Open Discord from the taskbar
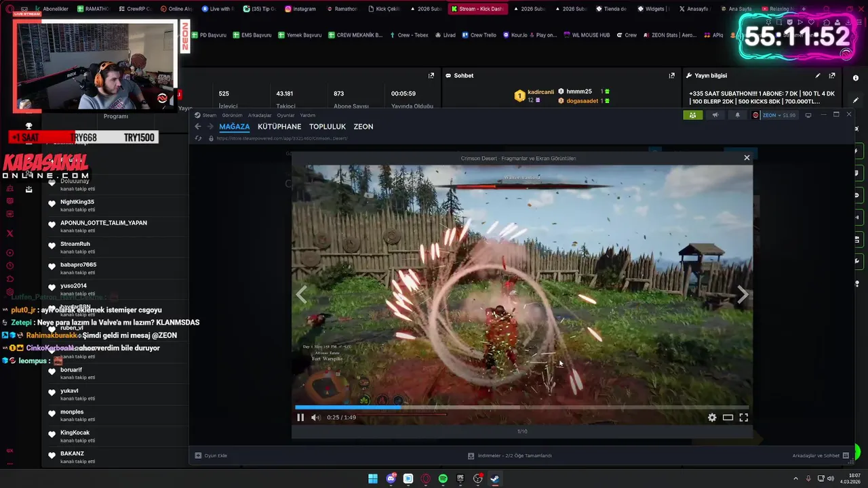The image size is (868, 488). point(391,479)
